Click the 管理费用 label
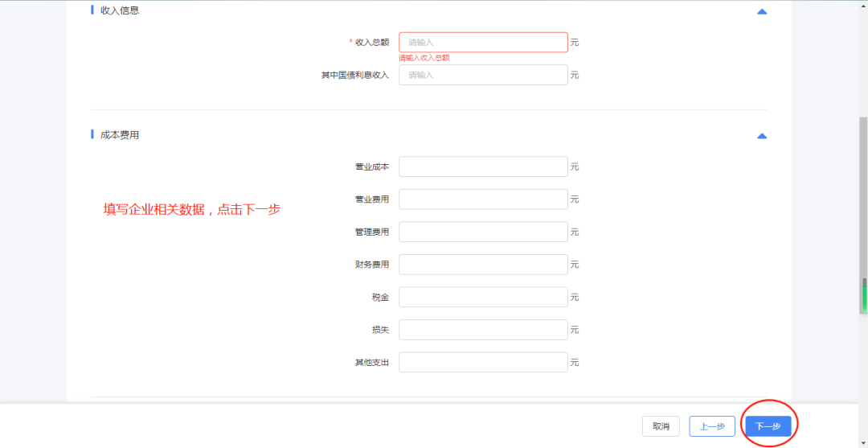Screen dimensions: 868x448 click(372, 232)
